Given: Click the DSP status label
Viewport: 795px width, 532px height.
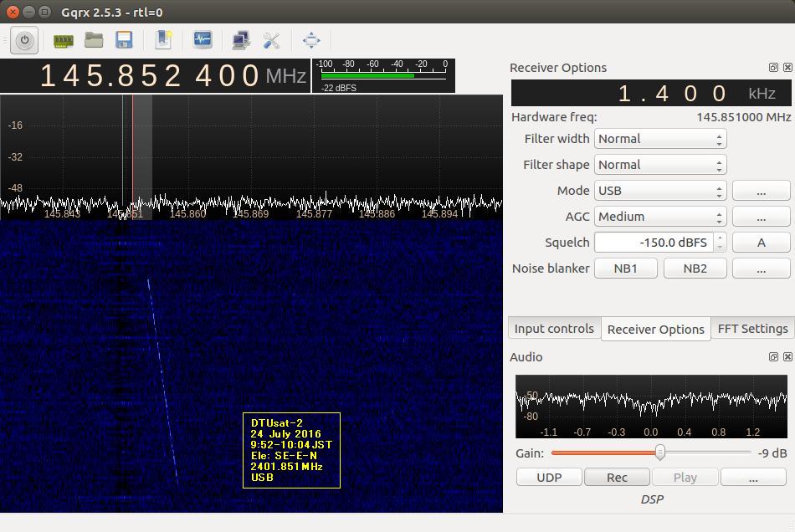Looking at the screenshot, I should [x=652, y=499].
